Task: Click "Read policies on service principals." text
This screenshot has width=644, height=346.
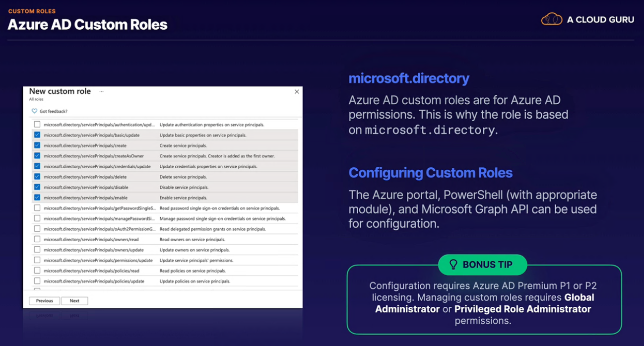Action: click(x=193, y=271)
